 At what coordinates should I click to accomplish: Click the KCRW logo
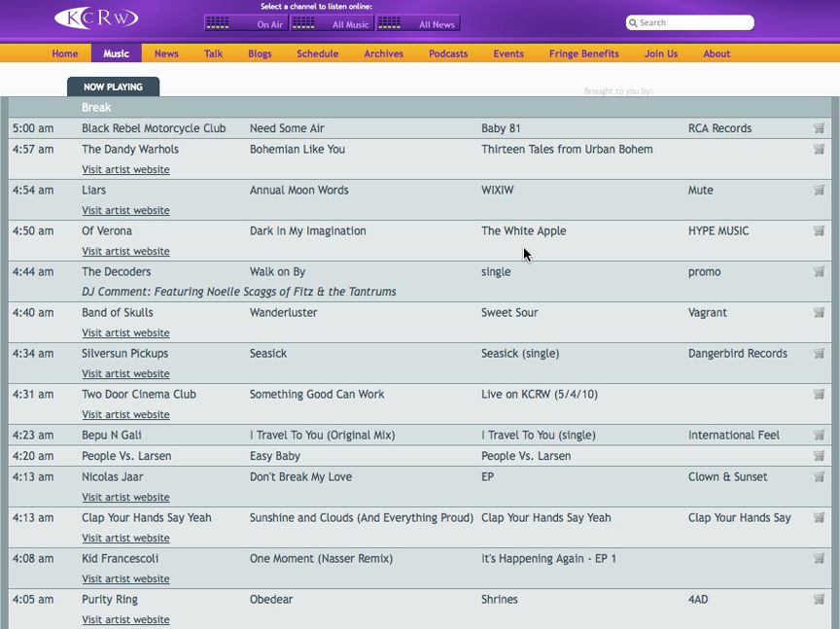96,18
